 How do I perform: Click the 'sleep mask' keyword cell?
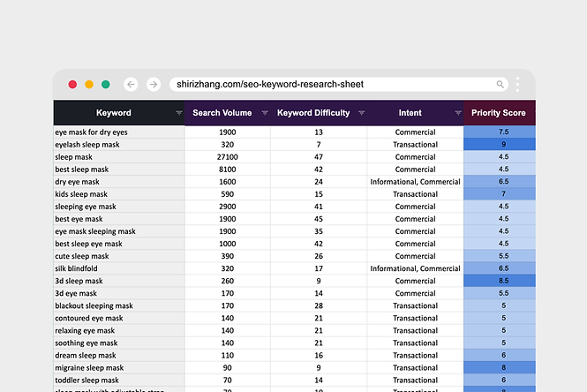[x=118, y=157]
